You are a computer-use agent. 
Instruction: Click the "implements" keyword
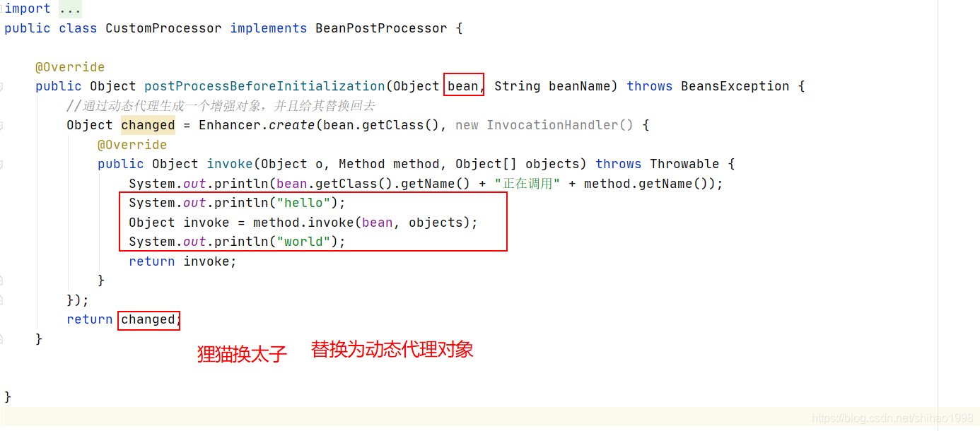[x=269, y=28]
